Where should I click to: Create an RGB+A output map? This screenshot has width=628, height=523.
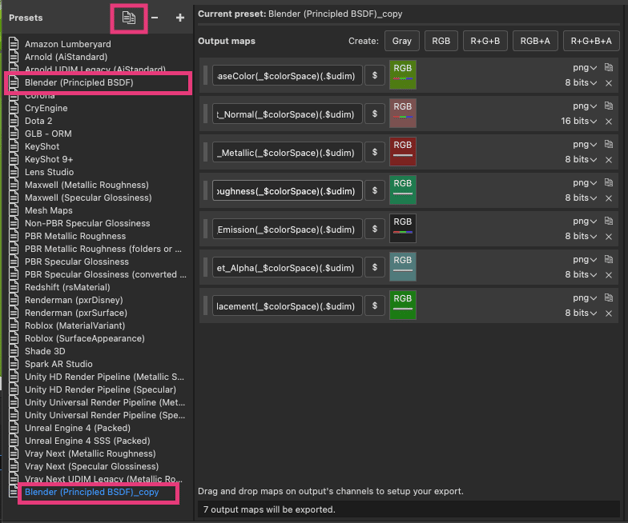(x=535, y=41)
